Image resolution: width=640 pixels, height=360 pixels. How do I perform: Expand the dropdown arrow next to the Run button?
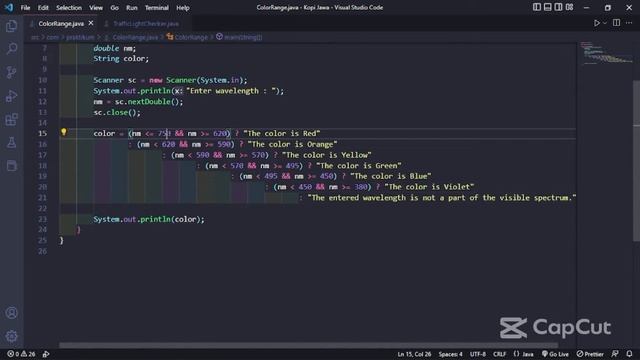[x=605, y=23]
